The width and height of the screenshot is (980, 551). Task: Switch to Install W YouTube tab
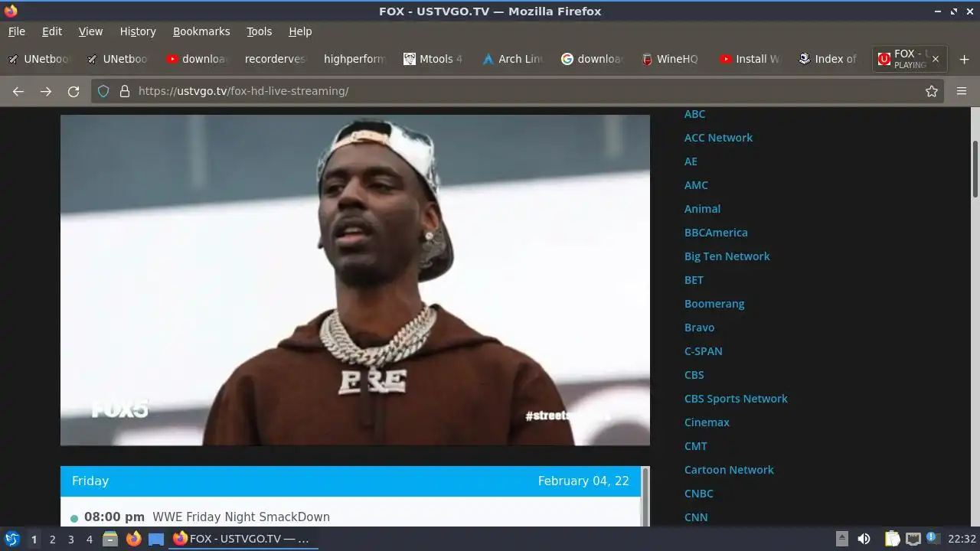point(750,59)
